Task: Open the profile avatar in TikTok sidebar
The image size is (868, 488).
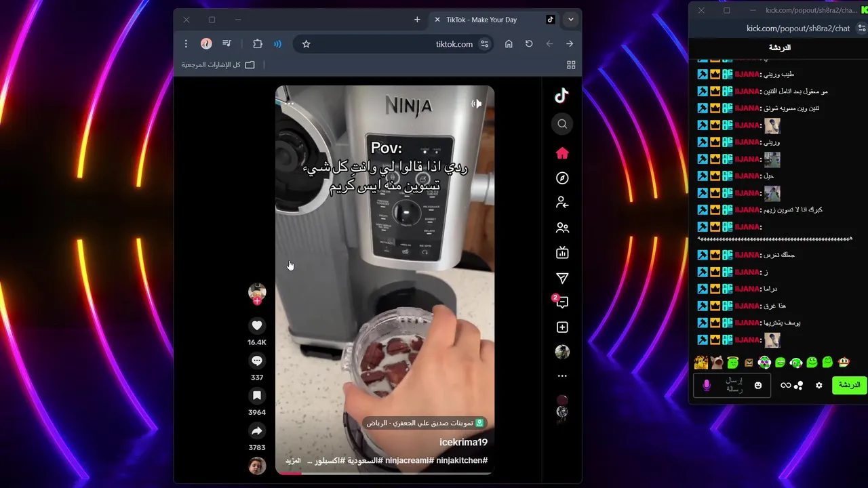Action: click(562, 352)
